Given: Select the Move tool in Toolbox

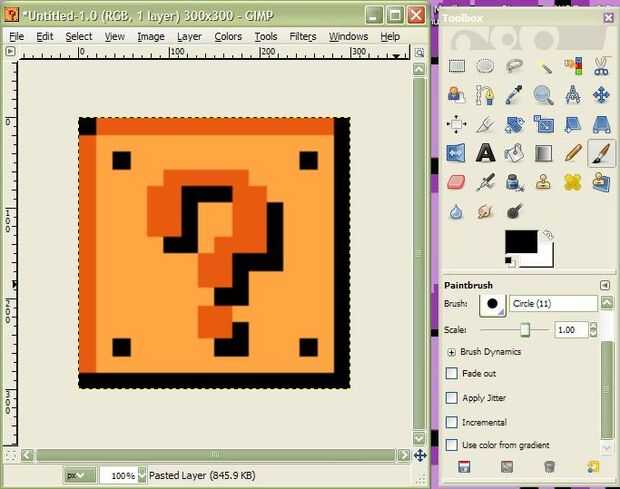Looking at the screenshot, I should pos(601,95).
